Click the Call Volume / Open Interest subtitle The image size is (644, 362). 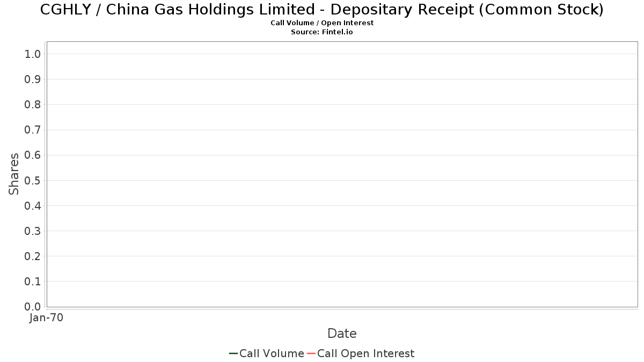coord(322,23)
